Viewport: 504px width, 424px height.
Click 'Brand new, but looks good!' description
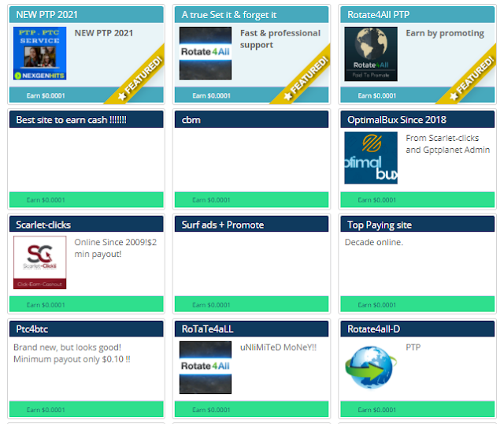pos(67,348)
